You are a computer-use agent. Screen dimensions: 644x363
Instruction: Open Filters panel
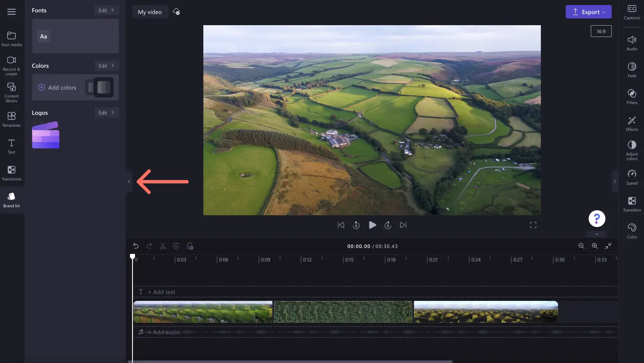[632, 97]
